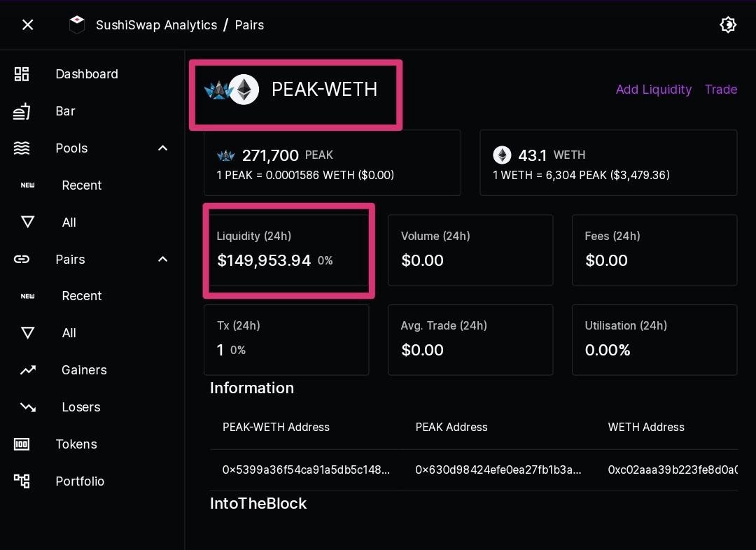Open Dashboard from sidebar
Viewport: 756px width, 550px height.
coord(87,73)
